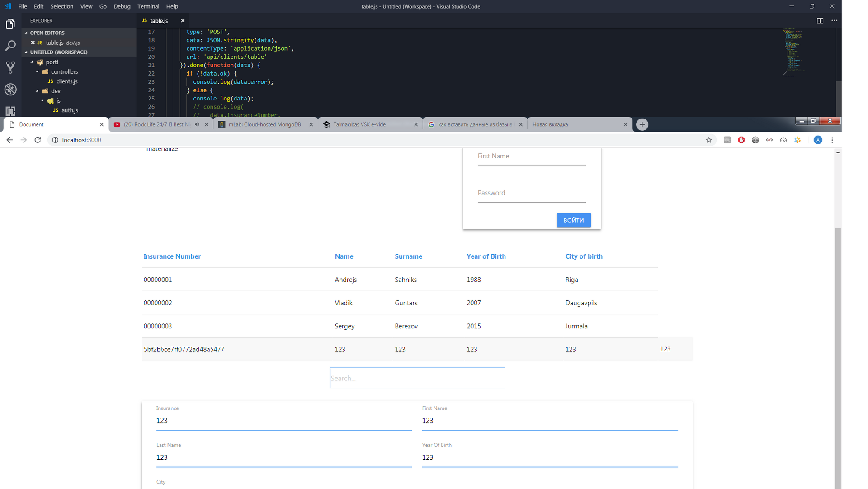Open the Help menu in VS Code

172,6
